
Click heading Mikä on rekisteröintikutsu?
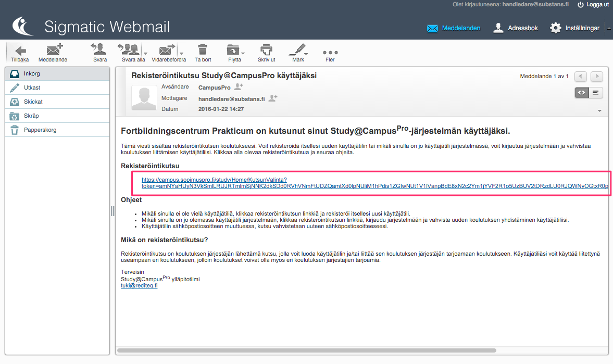coord(165,240)
